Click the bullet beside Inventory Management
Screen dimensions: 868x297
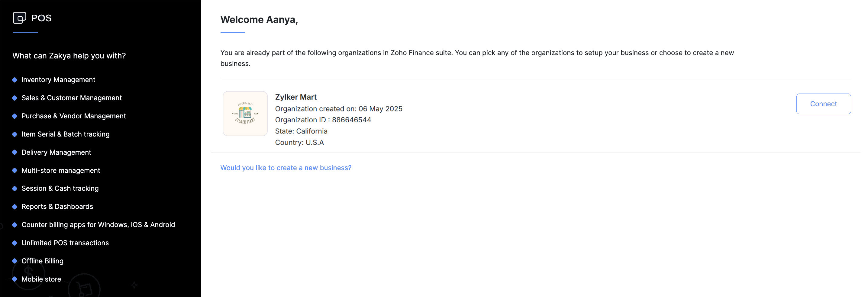coord(15,80)
